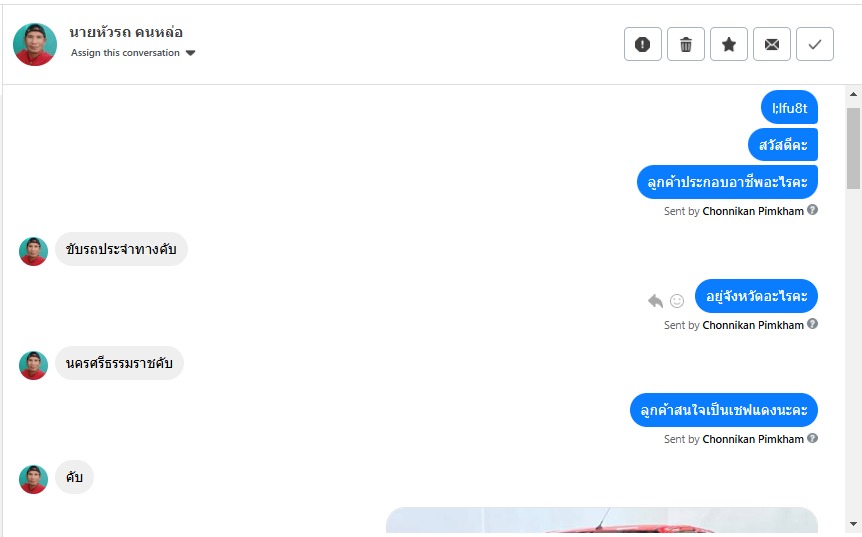Screen dimensions: 862x537
Task: React with emoji to 'อยู่จังหวัดอะไรคะ' message
Action: tap(677, 300)
